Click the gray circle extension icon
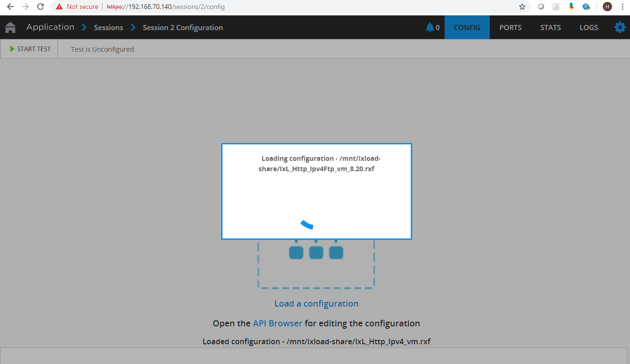 pyautogui.click(x=542, y=7)
